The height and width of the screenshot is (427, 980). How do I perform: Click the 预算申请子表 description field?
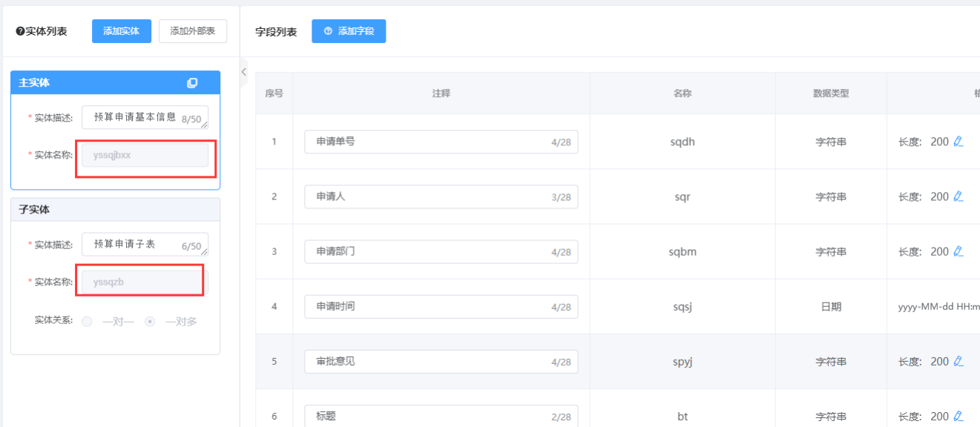click(x=145, y=245)
